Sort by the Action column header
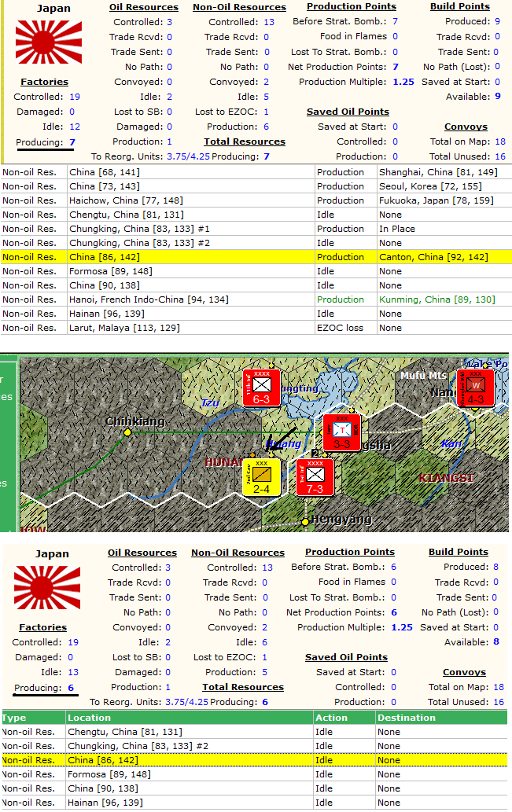 click(344, 718)
